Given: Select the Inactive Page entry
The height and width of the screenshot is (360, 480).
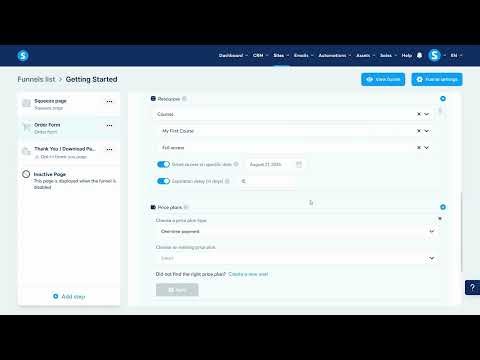Looking at the screenshot, I should coord(69,180).
